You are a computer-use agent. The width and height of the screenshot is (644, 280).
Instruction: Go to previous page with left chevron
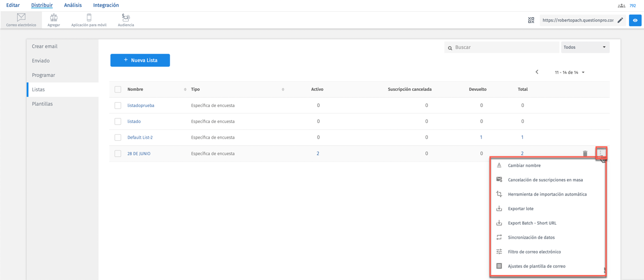tap(537, 72)
